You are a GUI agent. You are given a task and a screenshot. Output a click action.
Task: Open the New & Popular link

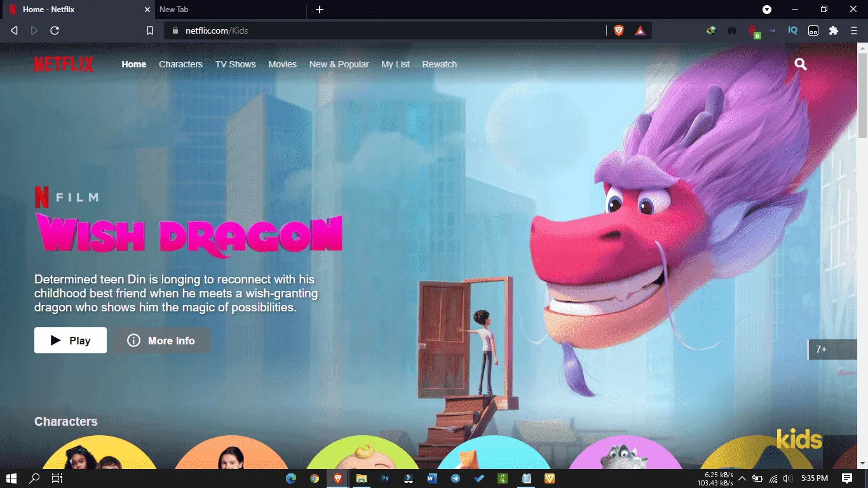339,64
